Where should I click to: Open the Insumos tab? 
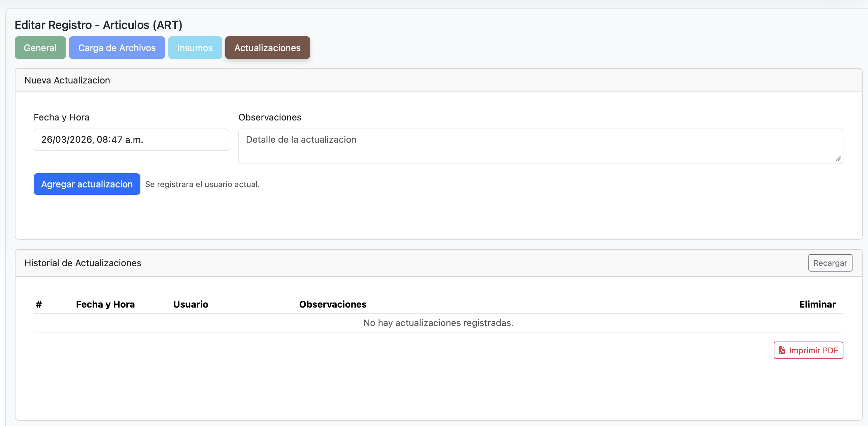[x=195, y=47]
